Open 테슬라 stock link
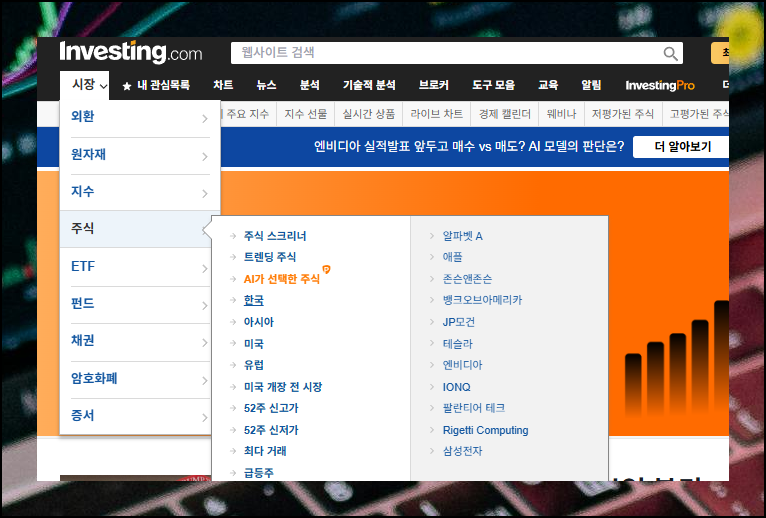 [x=457, y=344]
